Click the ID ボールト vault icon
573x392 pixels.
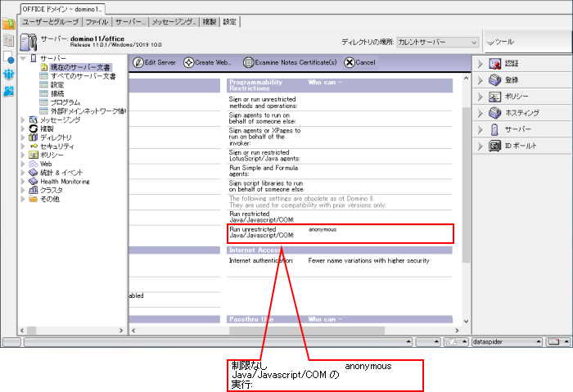pyautogui.click(x=494, y=146)
